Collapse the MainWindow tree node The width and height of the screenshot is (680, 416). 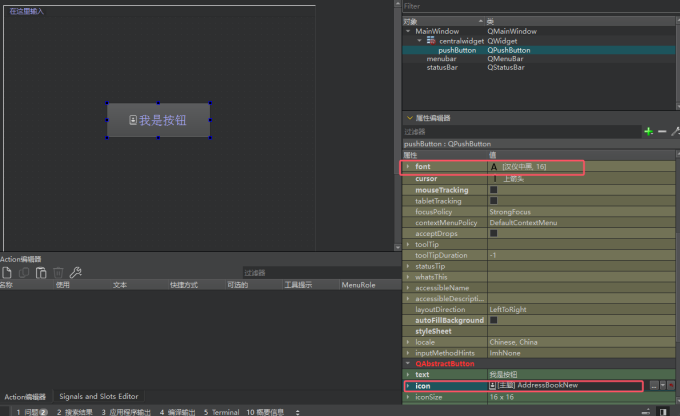[x=408, y=31]
